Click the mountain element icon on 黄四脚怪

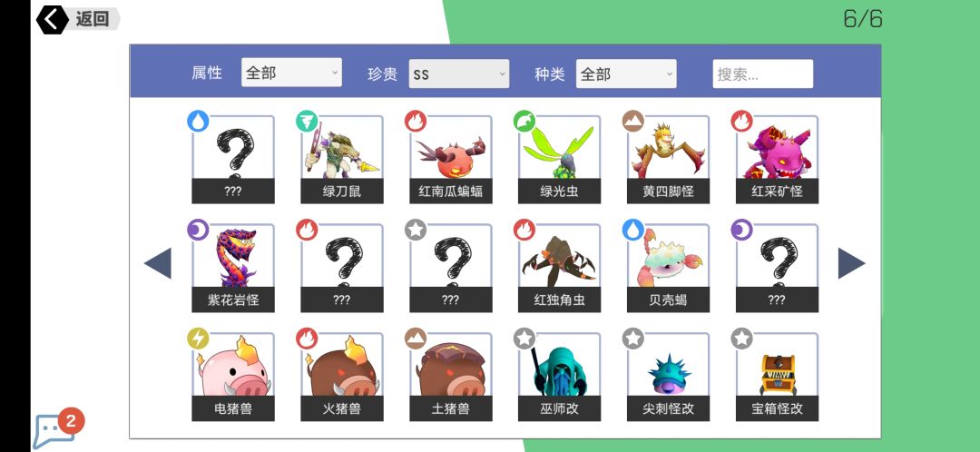click(x=633, y=121)
